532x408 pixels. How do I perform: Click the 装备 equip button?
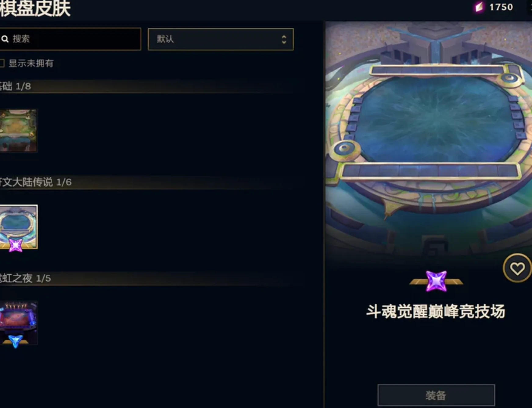click(436, 395)
